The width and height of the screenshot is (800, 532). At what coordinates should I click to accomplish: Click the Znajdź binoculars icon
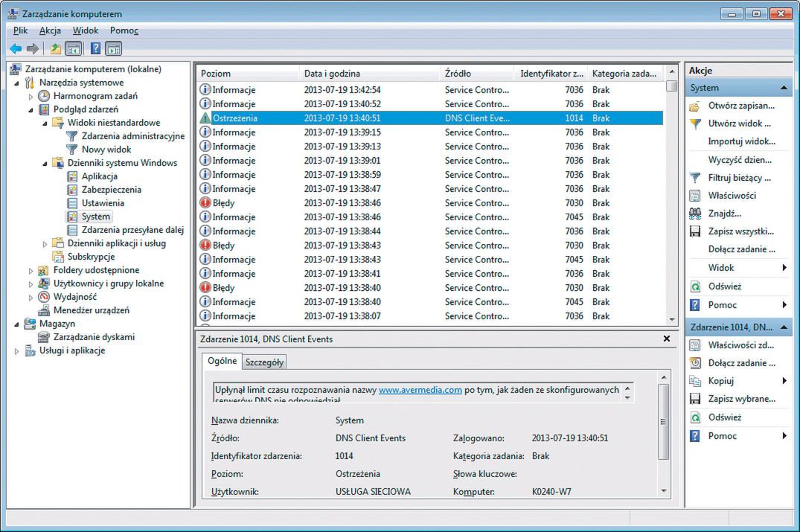pos(695,214)
